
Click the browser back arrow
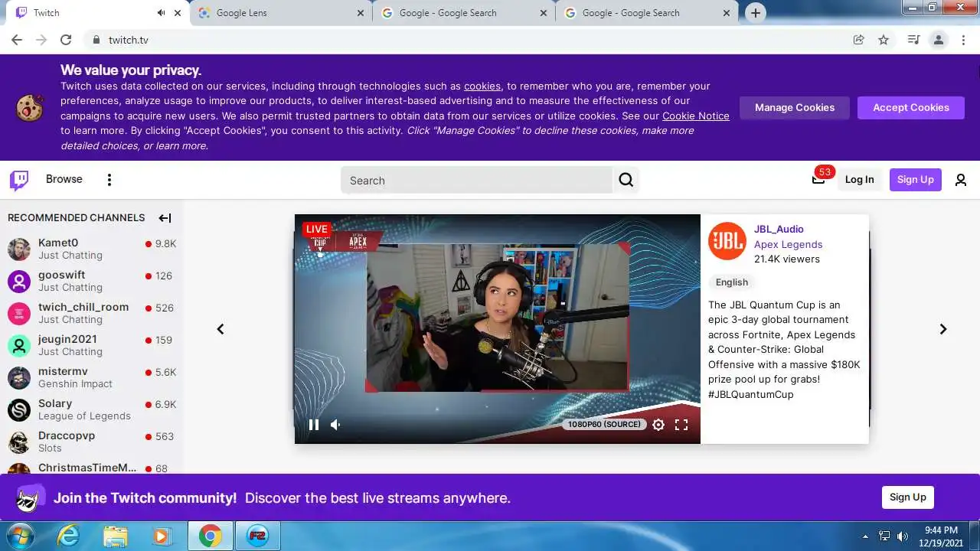pos(17,40)
